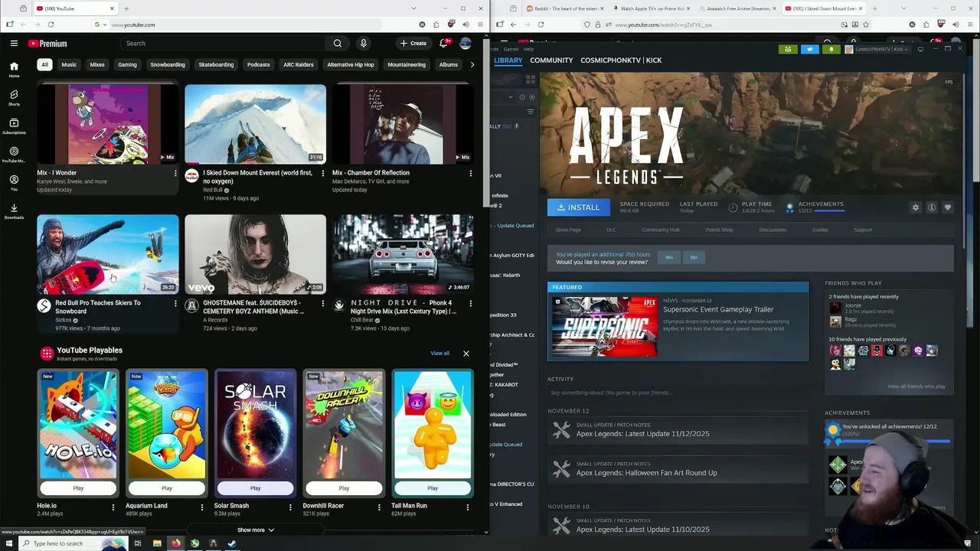This screenshot has width=980, height=551.
Task: Go to Home in YouTube sidebar
Action: click(14, 70)
